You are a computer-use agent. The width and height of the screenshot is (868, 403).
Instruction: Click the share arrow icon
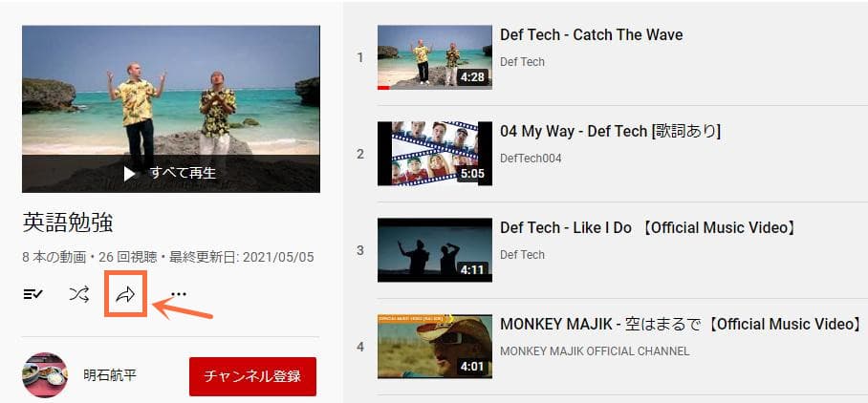125,294
